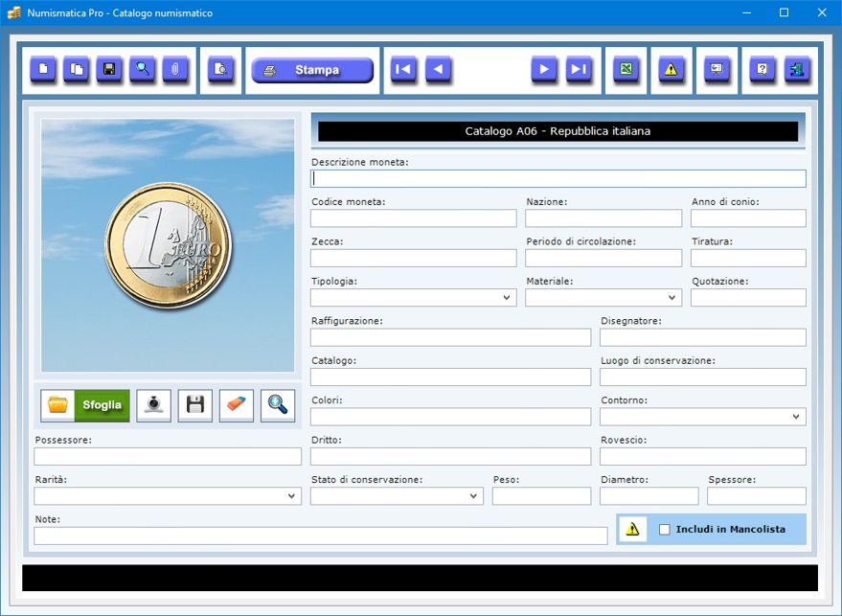The height and width of the screenshot is (616, 842).
Task: Click the Periodo di circolazione field
Action: [x=603, y=258]
